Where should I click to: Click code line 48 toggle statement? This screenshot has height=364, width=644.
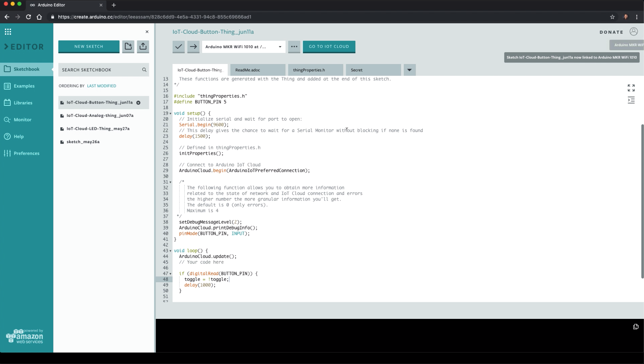[x=207, y=279]
